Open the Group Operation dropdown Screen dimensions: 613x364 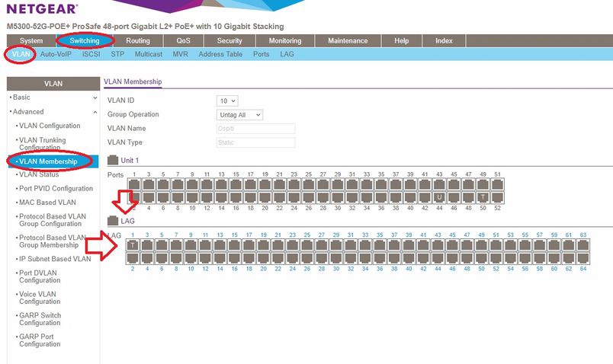[239, 115]
